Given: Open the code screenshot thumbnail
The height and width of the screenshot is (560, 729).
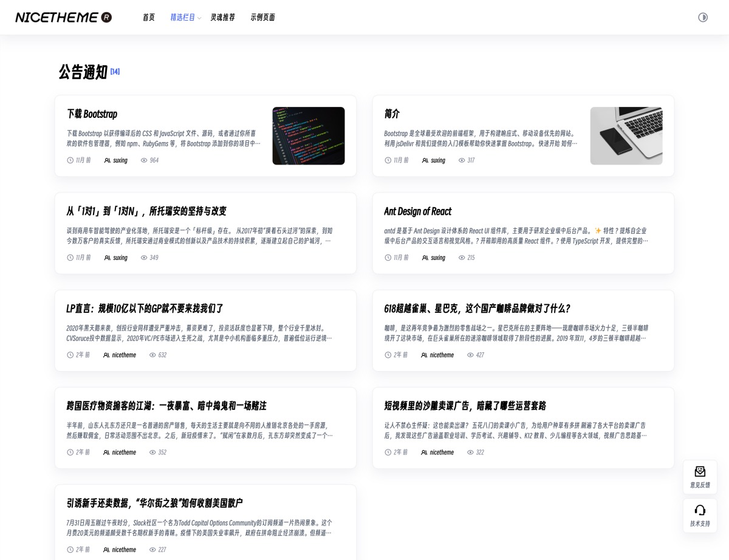Looking at the screenshot, I should pos(308,136).
